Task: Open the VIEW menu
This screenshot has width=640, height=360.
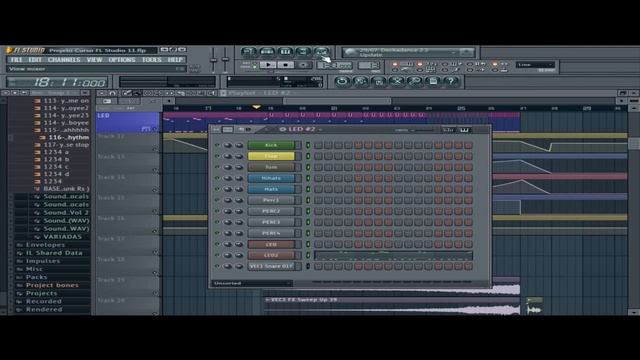Action: point(94,60)
